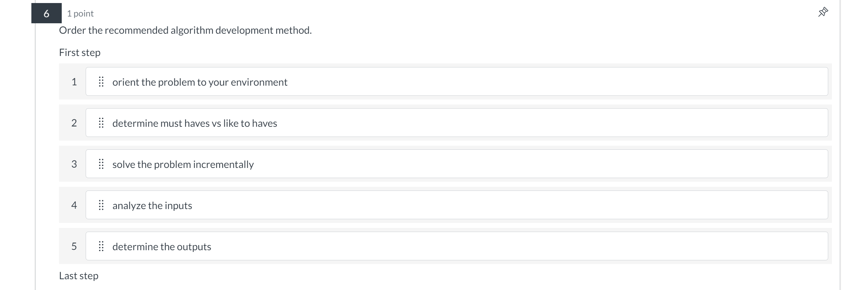Click the 'First step' label
This screenshot has height=290, width=868.
80,52
